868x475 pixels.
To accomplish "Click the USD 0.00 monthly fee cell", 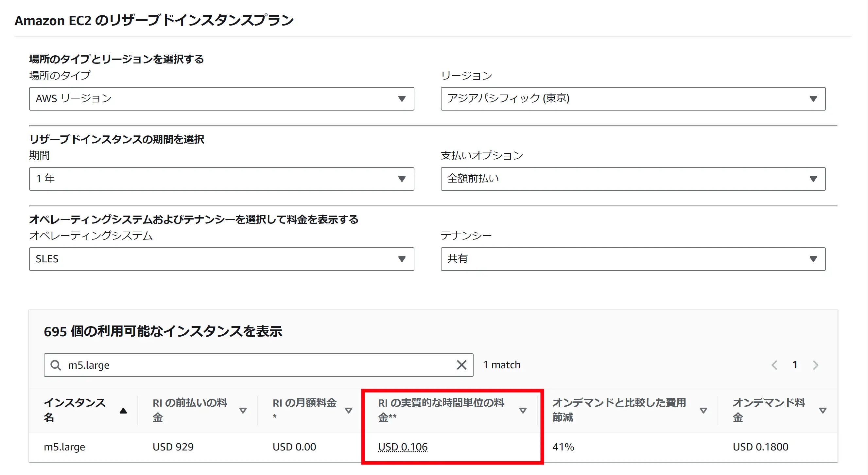I will (x=294, y=447).
